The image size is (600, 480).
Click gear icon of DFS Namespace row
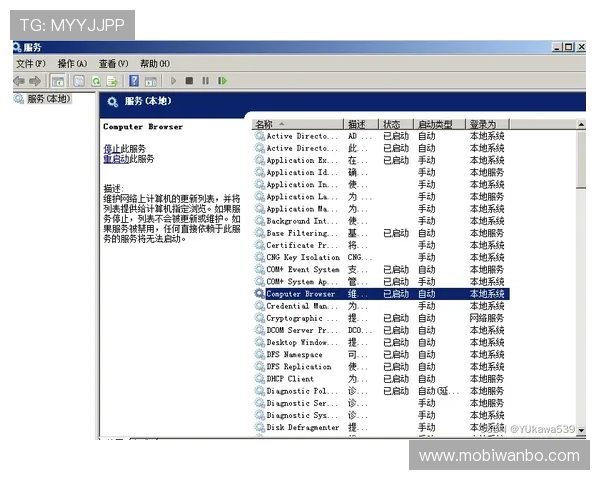tap(260, 354)
